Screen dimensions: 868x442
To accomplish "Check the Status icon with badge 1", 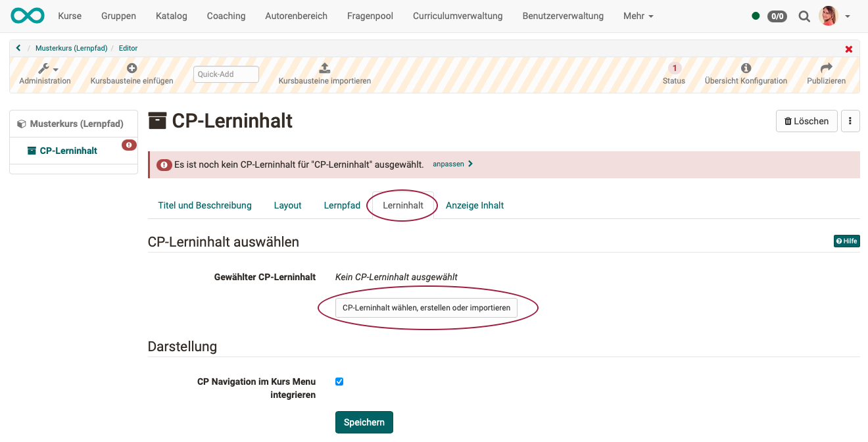I will point(674,68).
